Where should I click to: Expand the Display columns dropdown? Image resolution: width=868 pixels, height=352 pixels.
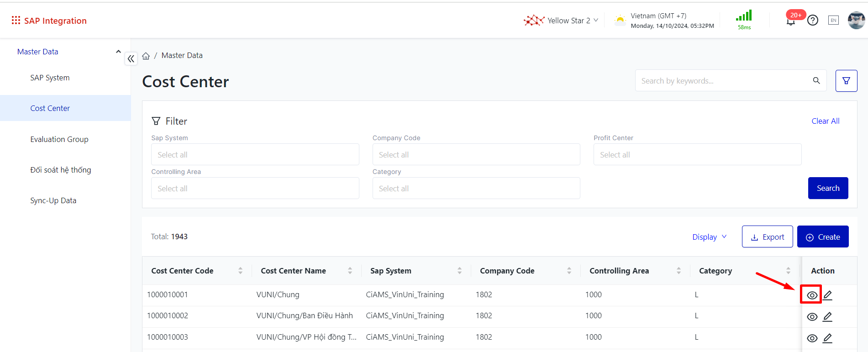[x=709, y=237]
